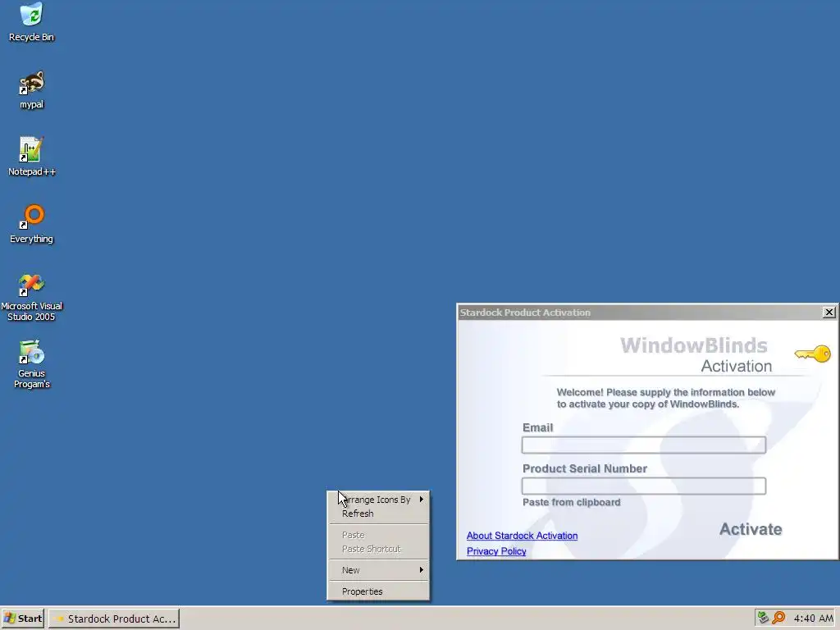Click the gold key icon in activation dialog
The height and width of the screenshot is (630, 840).
[812, 354]
